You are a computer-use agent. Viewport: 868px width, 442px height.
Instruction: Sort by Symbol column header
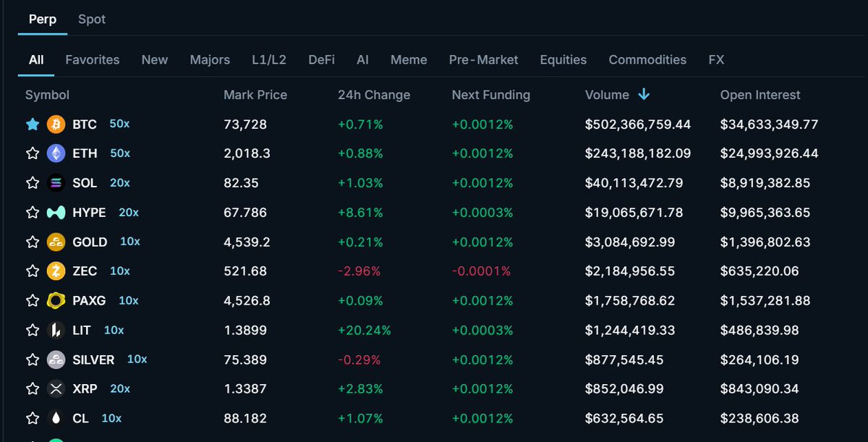click(47, 95)
